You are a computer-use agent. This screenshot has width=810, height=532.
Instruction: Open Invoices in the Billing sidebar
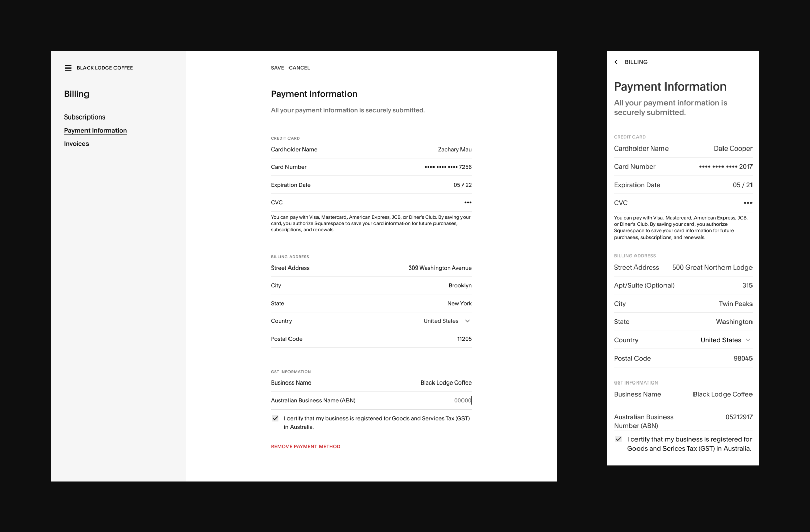(x=76, y=144)
